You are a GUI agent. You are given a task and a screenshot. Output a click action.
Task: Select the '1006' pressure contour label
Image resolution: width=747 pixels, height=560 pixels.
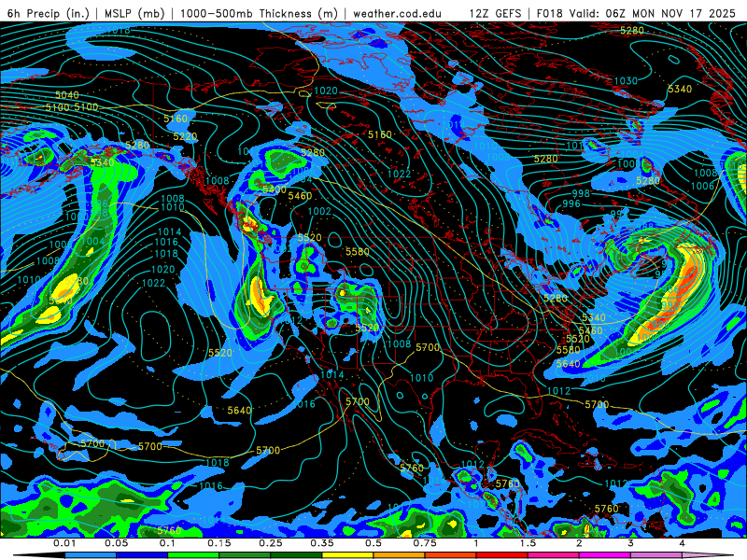(x=703, y=186)
